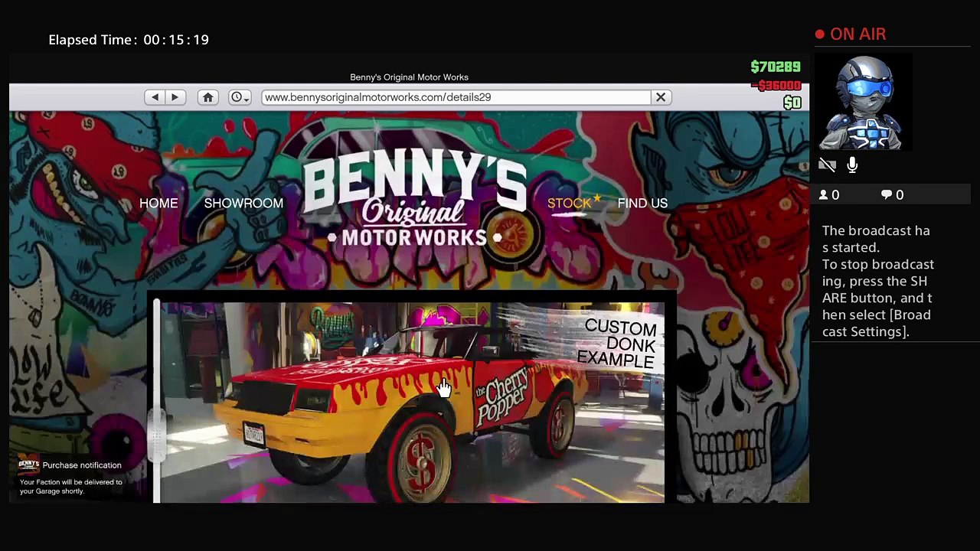Viewport: 980px width, 551px height.
Task: Click the CUSTOM DONK EXAMPLE label
Action: click(619, 343)
